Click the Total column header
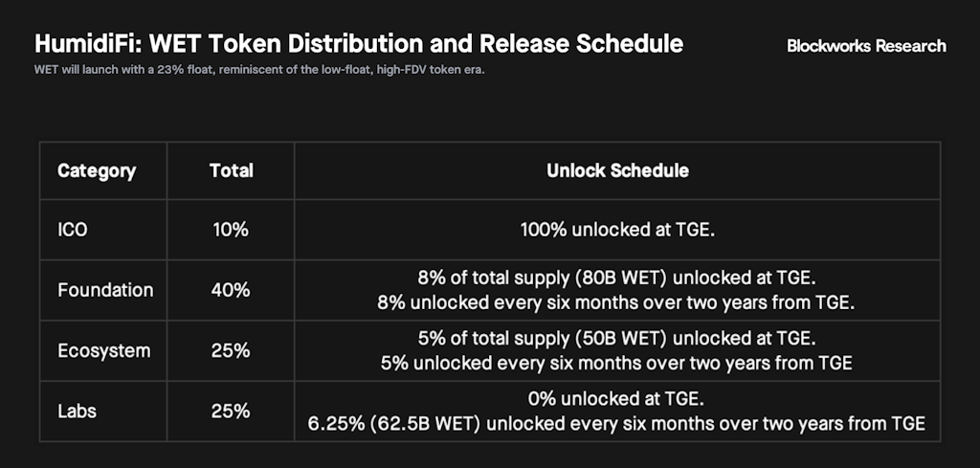 click(231, 171)
